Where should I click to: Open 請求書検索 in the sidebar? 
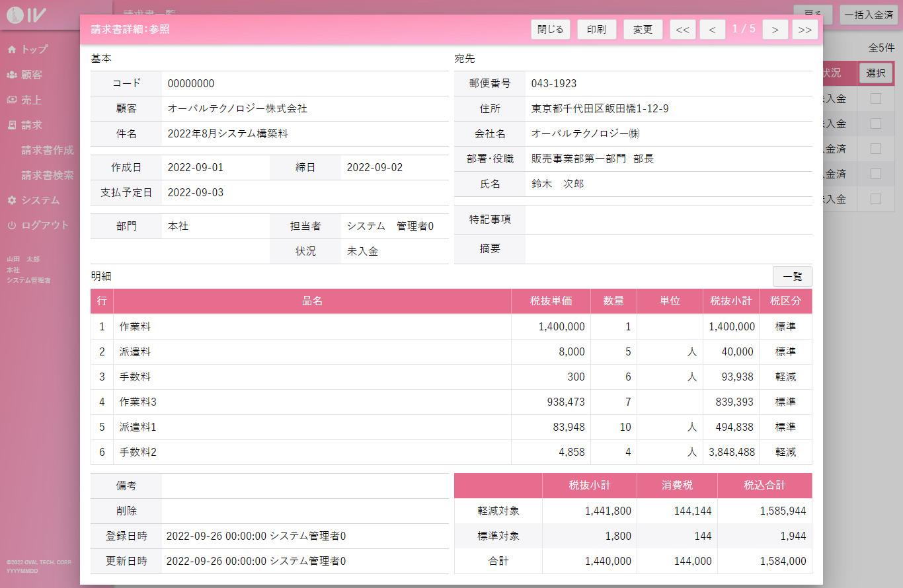pos(48,175)
